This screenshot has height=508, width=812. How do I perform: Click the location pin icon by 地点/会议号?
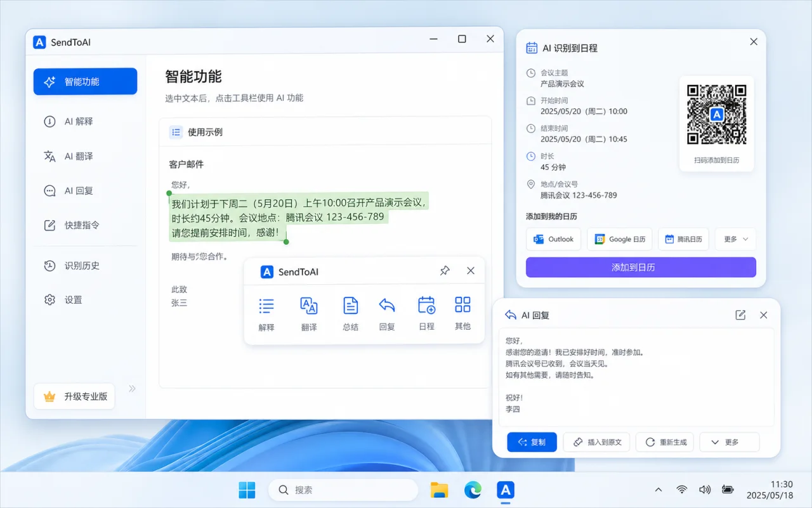(531, 184)
